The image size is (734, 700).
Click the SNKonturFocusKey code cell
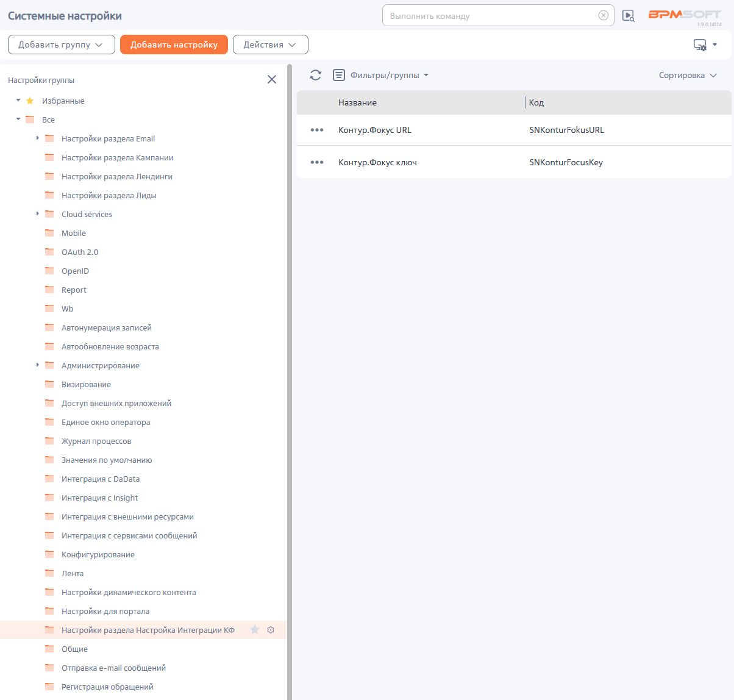point(566,162)
